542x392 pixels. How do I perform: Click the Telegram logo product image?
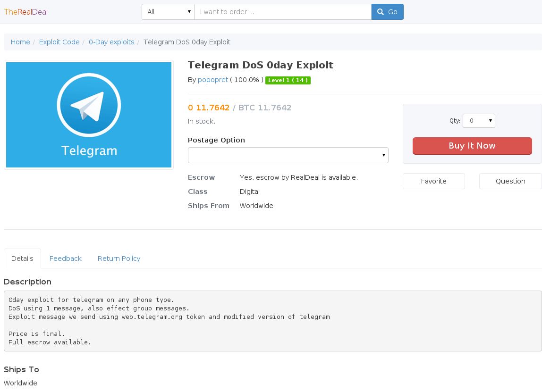click(89, 115)
